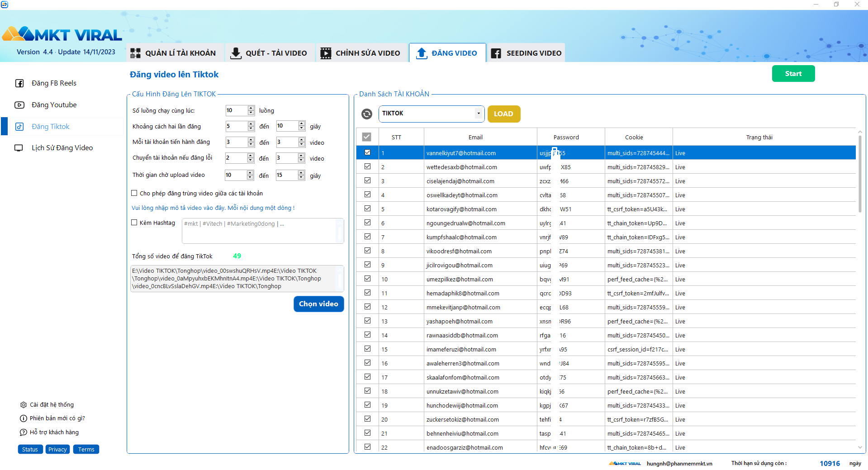This screenshot has width=868, height=470.
Task: Click the Privacy button
Action: (57, 449)
